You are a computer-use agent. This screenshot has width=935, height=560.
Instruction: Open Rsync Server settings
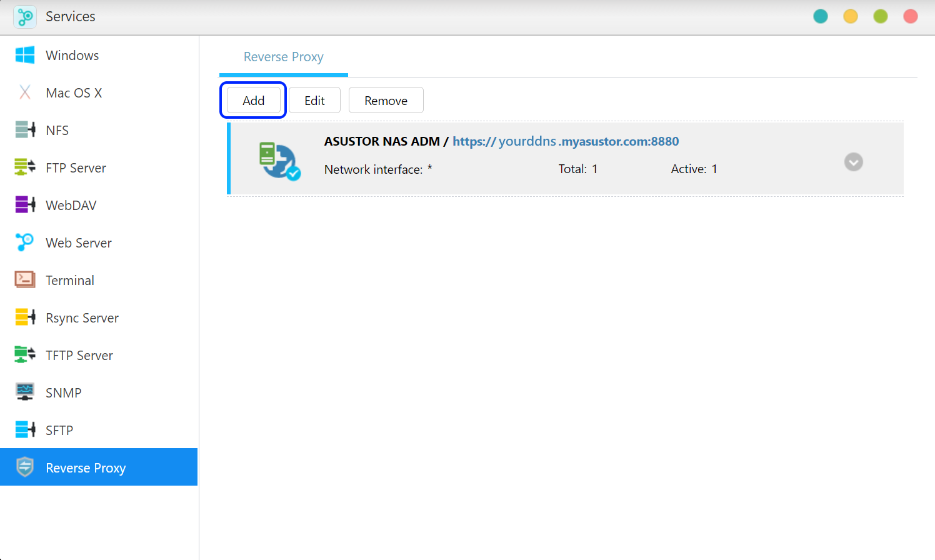pyautogui.click(x=99, y=317)
